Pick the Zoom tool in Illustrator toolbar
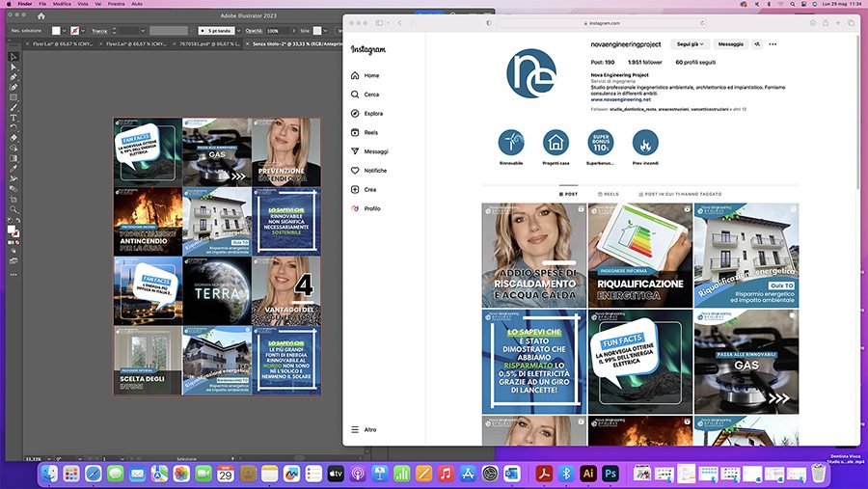Screen dimensions: 868x489 click(14, 209)
